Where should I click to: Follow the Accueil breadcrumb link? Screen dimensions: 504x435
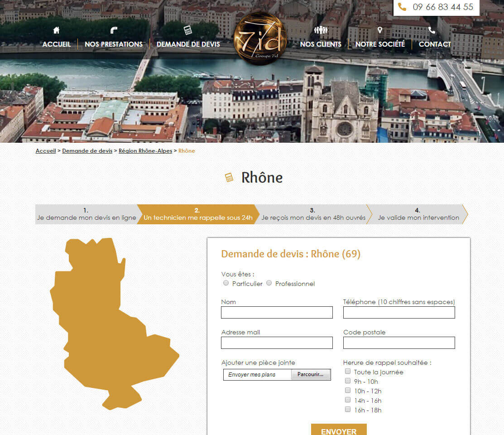point(46,151)
